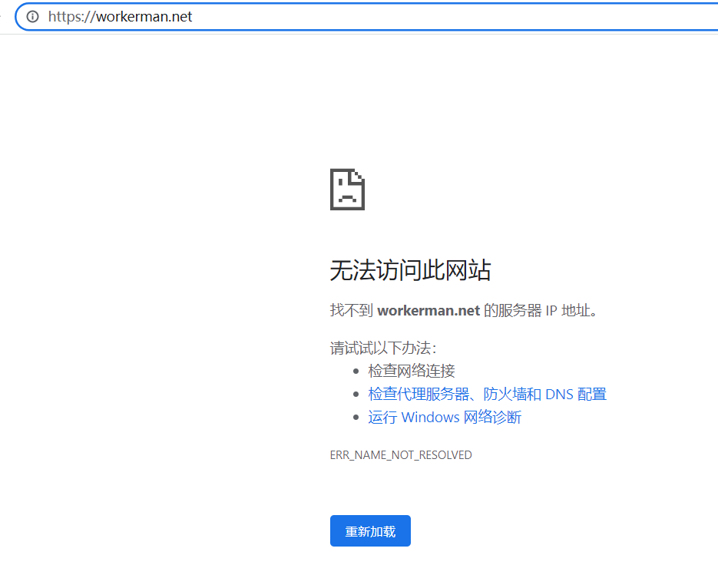Click the site info icon in address bar
This screenshot has width=718, height=588.
click(x=32, y=16)
